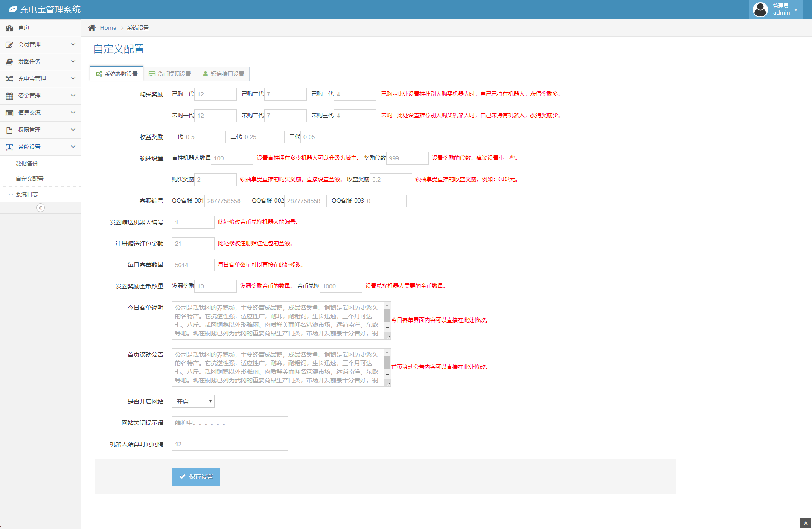Click the 资金管理 calendar icon
The width and height of the screenshot is (812, 529).
[9, 96]
